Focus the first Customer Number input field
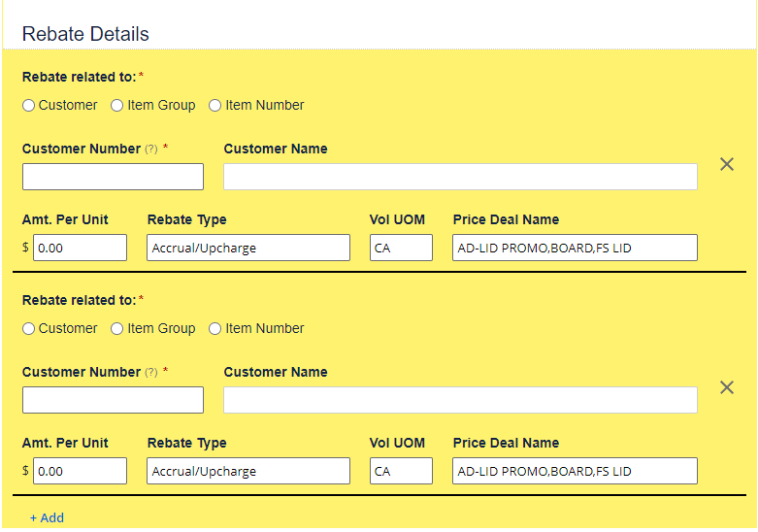758x532 pixels. tap(114, 177)
